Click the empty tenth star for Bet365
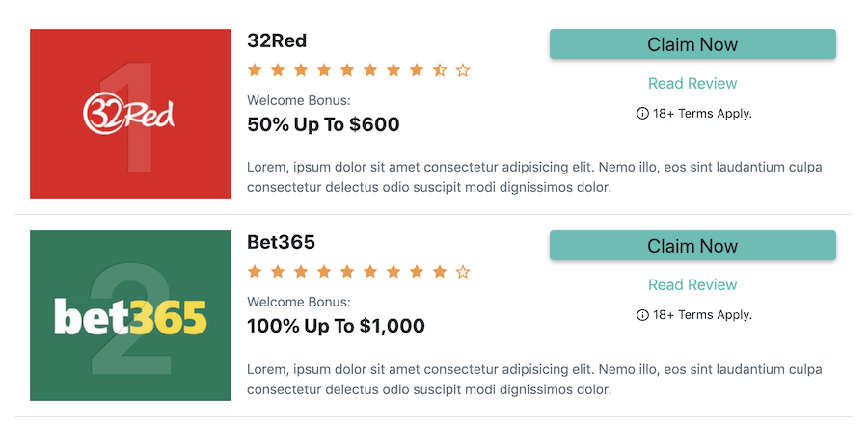 (463, 272)
